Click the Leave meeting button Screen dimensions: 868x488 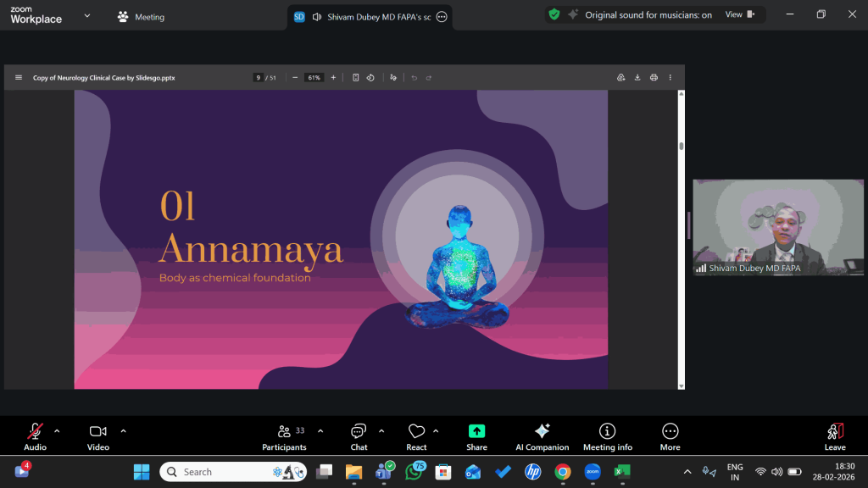pyautogui.click(x=834, y=436)
